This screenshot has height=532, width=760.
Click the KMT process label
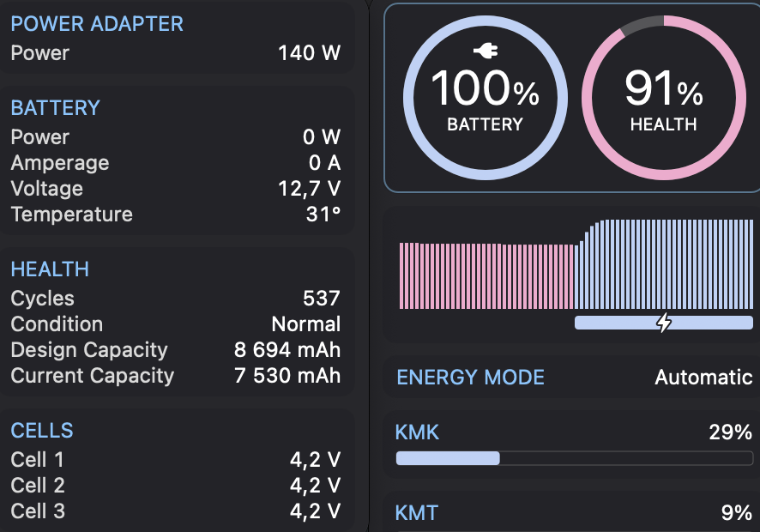click(417, 513)
